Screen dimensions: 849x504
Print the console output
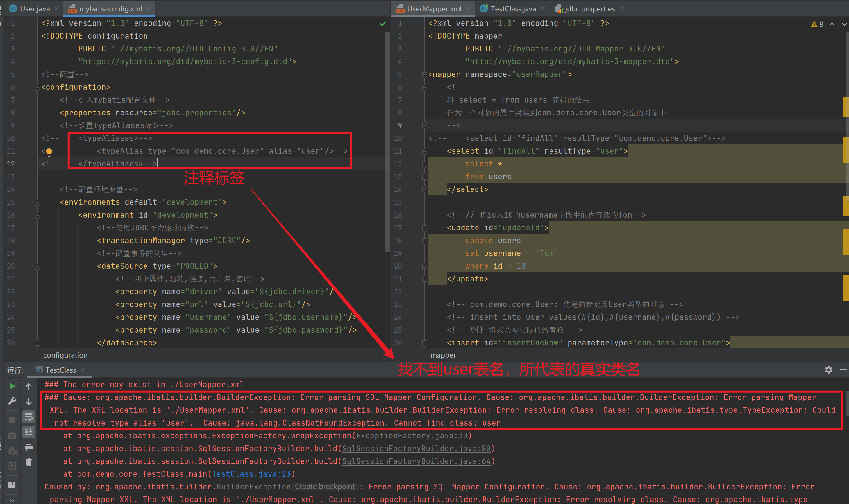(x=29, y=447)
